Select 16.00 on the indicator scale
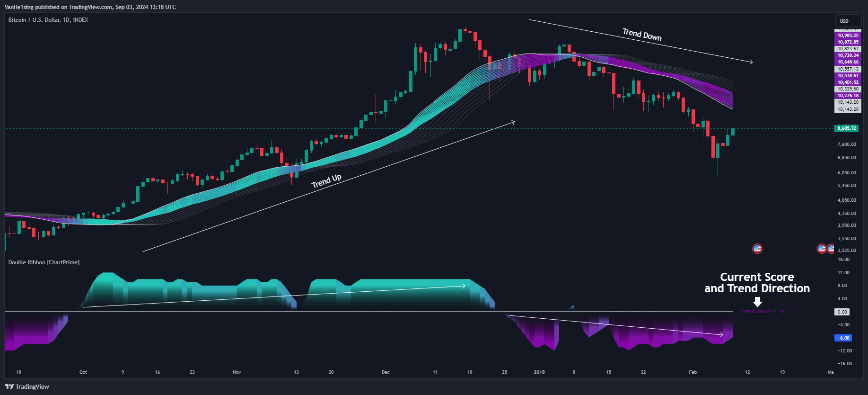 coord(843,260)
